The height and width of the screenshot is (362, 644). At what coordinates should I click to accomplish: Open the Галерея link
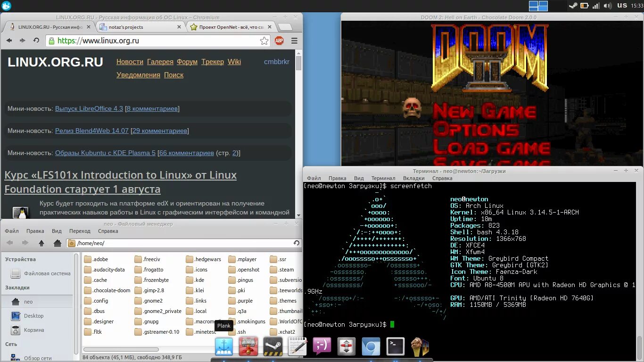point(161,62)
